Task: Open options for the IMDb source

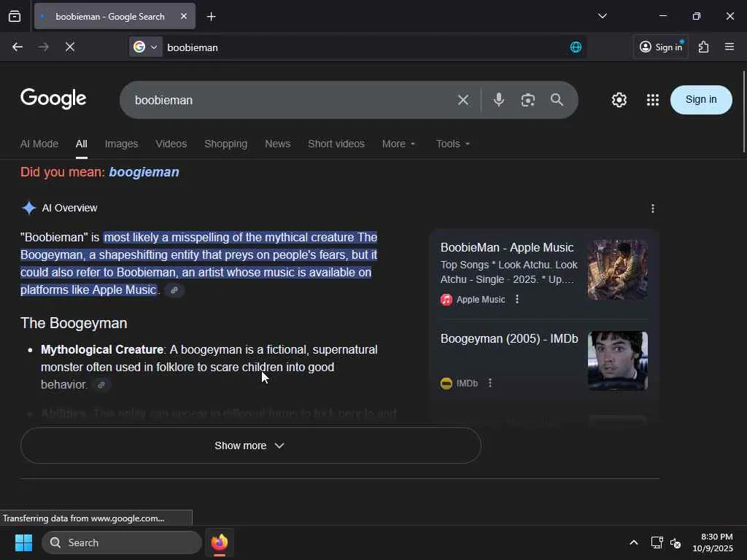Action: [489, 383]
